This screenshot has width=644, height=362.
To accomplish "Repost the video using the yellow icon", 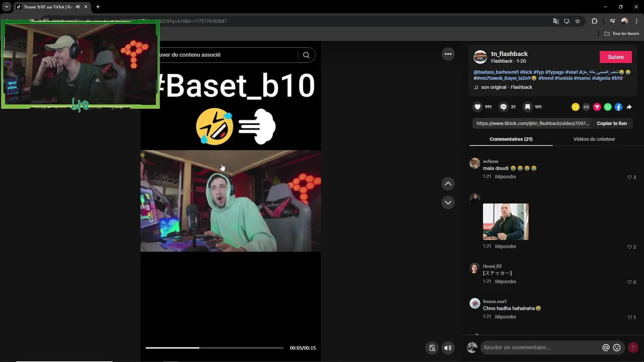I will click(576, 107).
